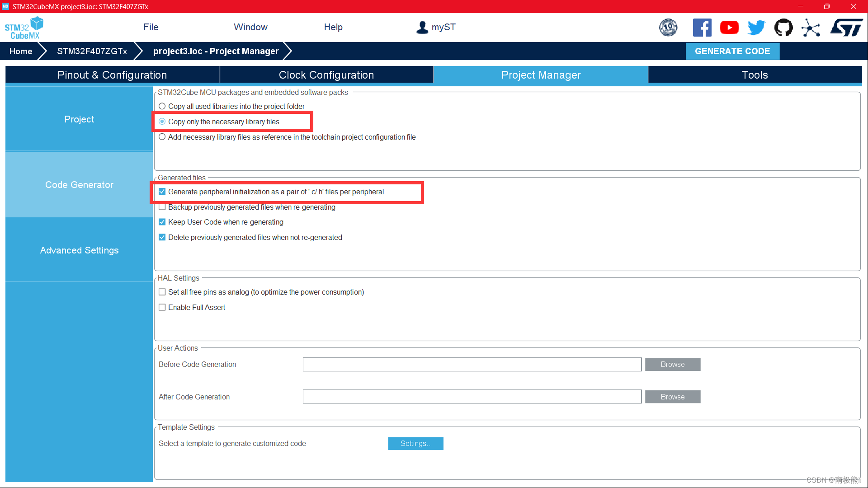Click the myST user account icon
868x488 pixels.
[x=422, y=28]
